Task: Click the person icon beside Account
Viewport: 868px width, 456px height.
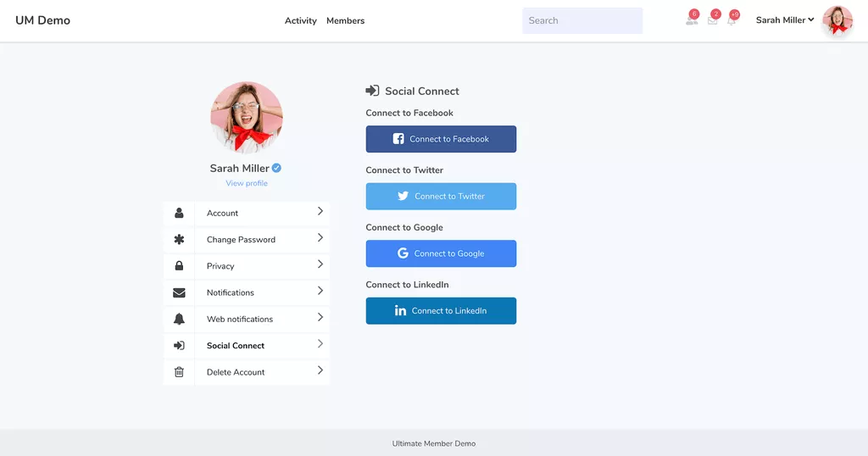Action: pyautogui.click(x=179, y=214)
